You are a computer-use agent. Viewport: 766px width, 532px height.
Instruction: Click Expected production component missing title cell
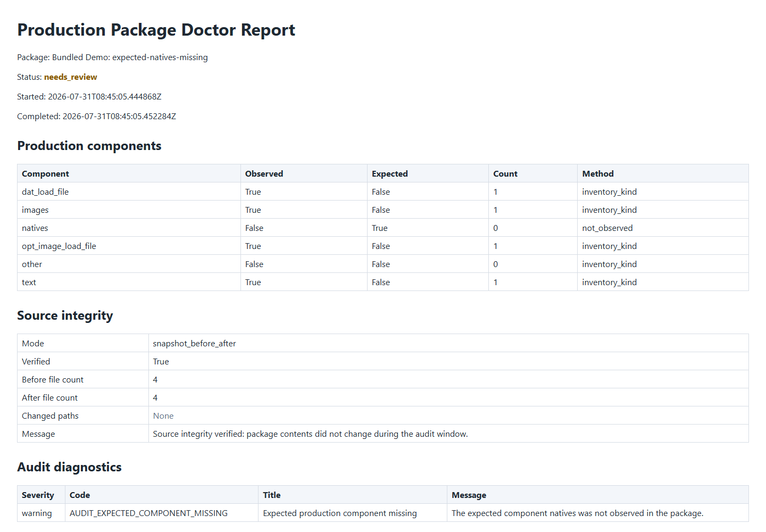pos(353,513)
